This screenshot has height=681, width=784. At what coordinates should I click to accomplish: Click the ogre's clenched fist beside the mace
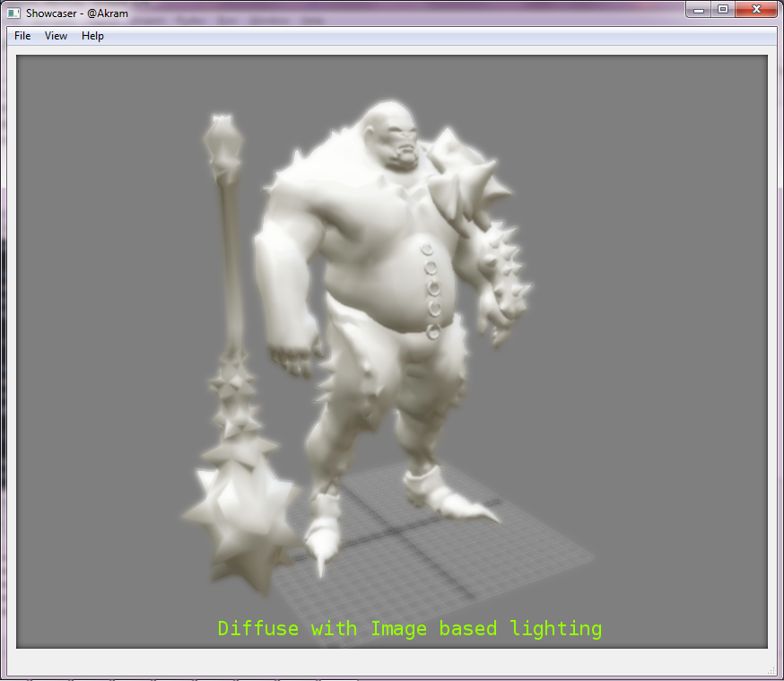click(296, 359)
